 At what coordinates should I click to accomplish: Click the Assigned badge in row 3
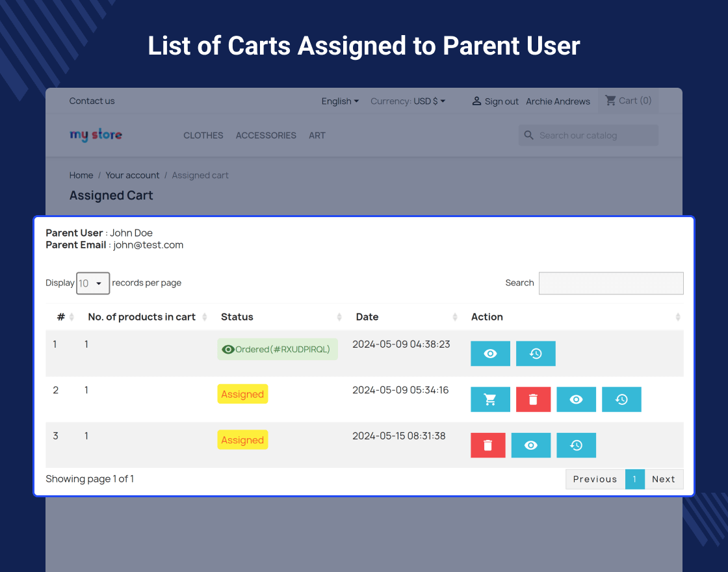[x=242, y=440]
